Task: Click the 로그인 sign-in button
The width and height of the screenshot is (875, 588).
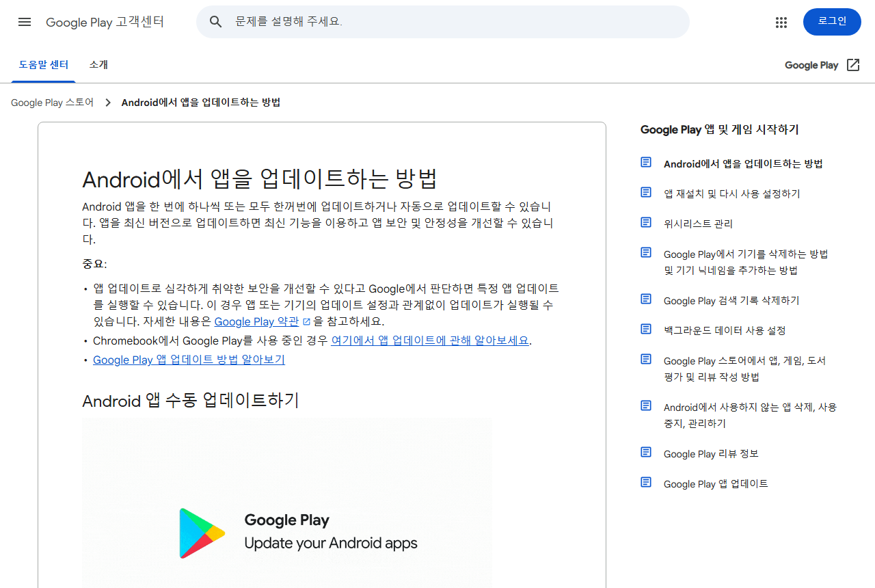Action: coord(832,22)
